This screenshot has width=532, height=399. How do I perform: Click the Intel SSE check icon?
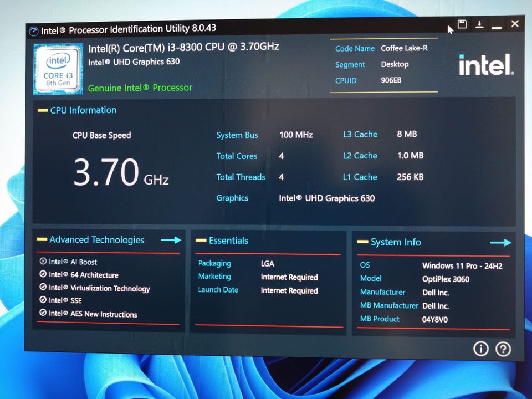click(x=43, y=300)
